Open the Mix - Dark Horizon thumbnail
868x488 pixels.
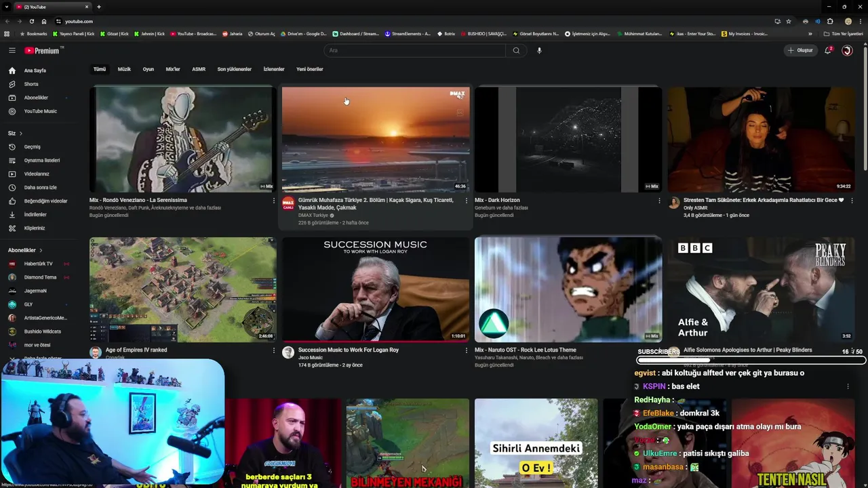tap(568, 140)
